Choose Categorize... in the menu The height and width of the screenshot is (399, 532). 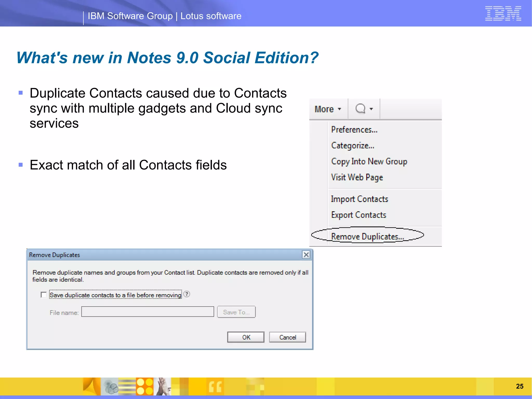coord(353,146)
